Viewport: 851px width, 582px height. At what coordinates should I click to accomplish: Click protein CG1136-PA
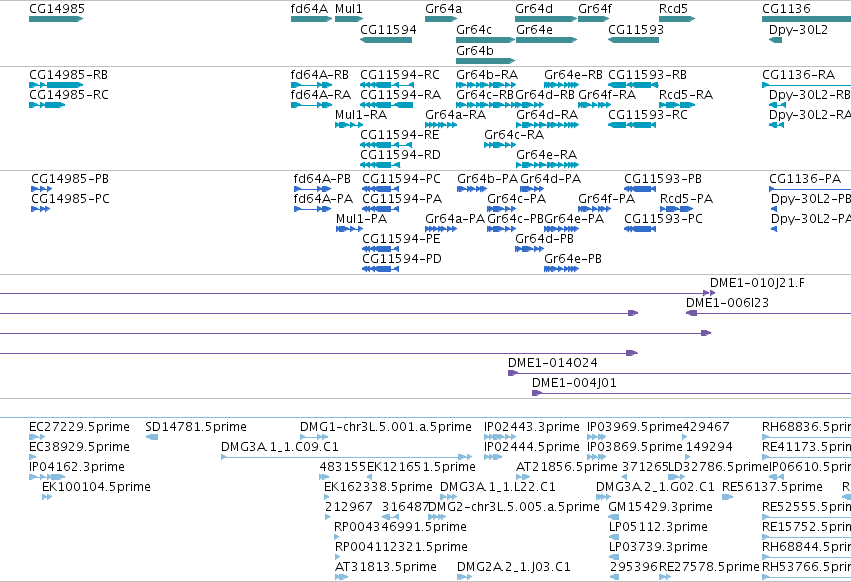tap(810, 189)
